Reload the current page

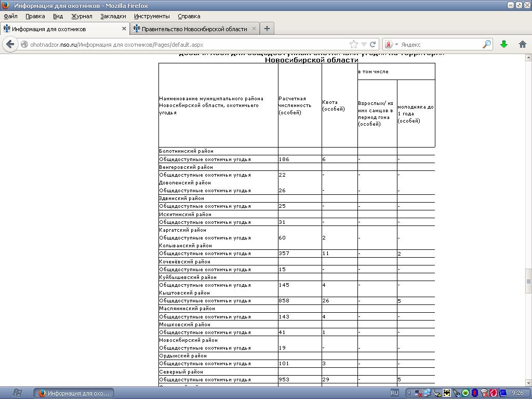[x=373, y=45]
